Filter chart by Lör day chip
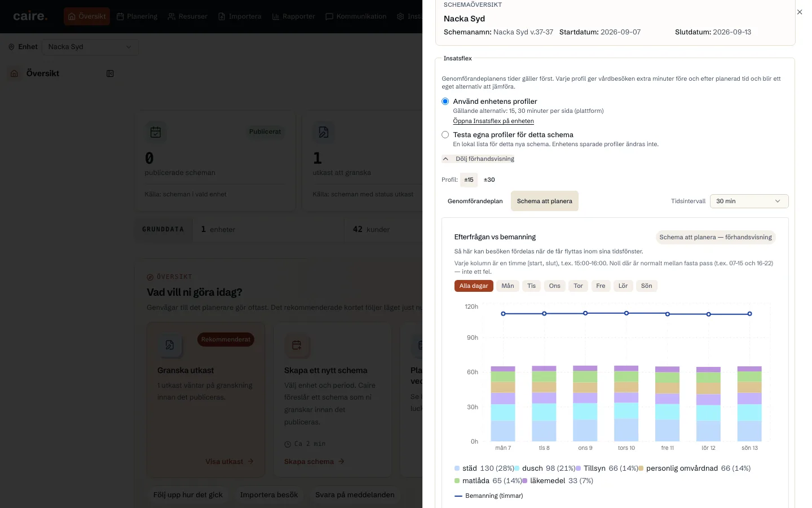This screenshot has width=812, height=508. [x=623, y=286]
